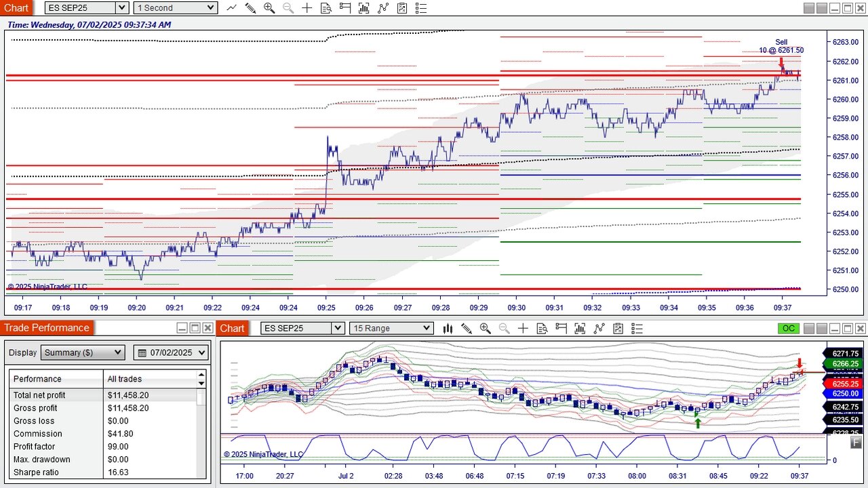
Task: Zoom out on the bottom 15 Range chart
Action: pos(505,328)
